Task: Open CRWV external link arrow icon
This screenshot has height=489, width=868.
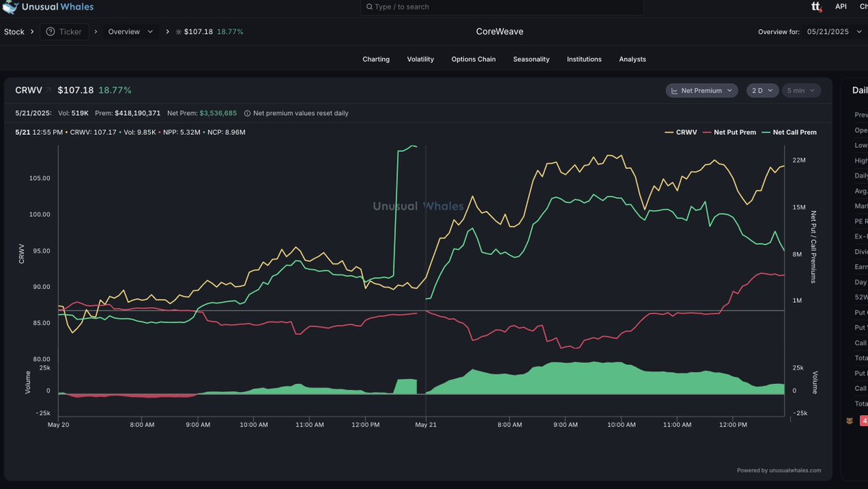Action: pos(49,91)
